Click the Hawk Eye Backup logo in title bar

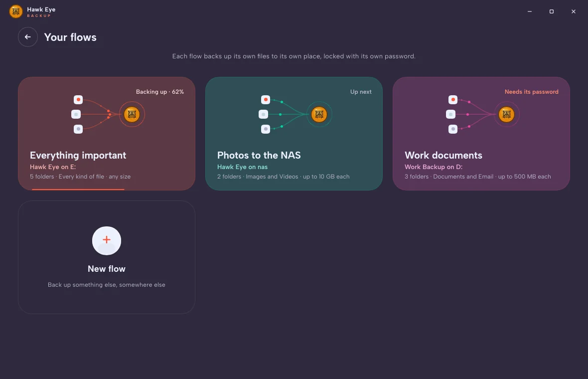tap(16, 11)
